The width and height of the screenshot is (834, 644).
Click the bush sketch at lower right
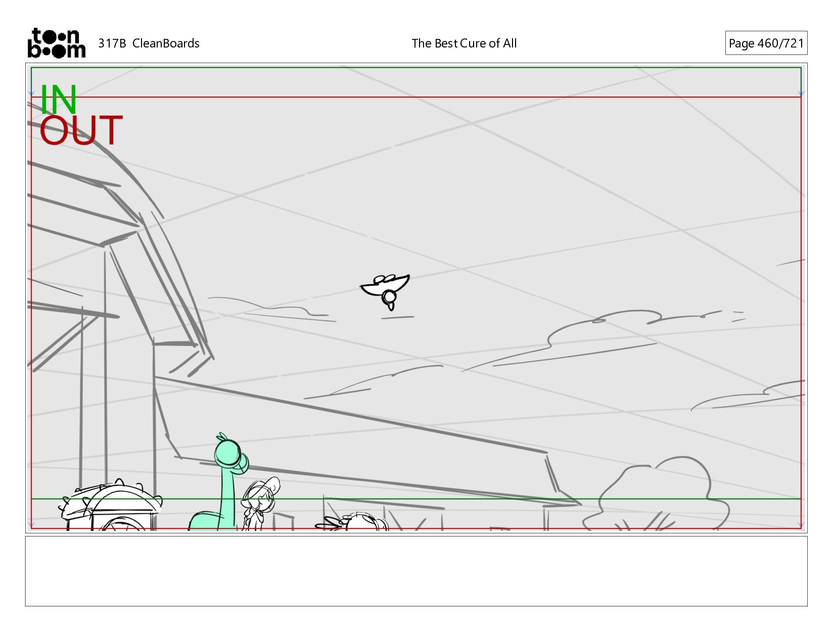click(657, 494)
